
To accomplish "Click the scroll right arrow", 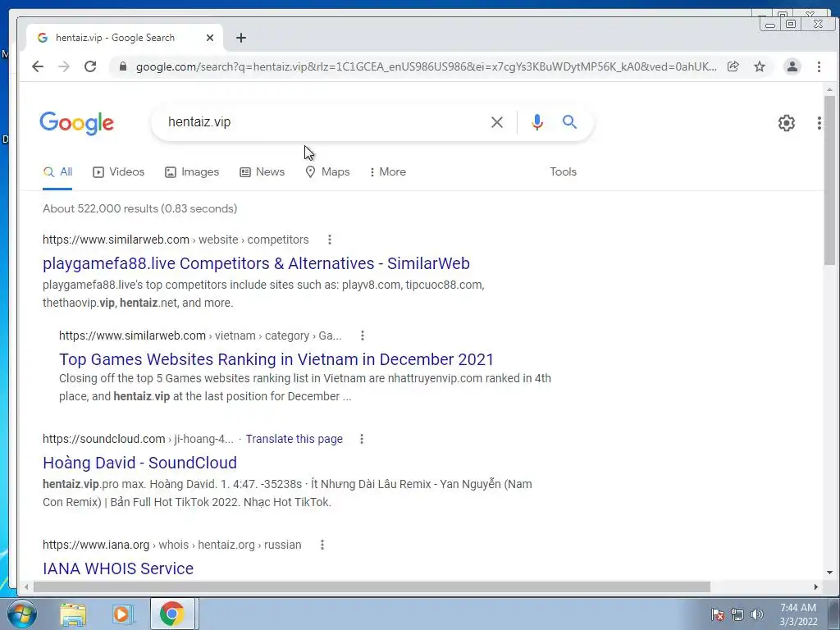I will pyautogui.click(x=816, y=587).
